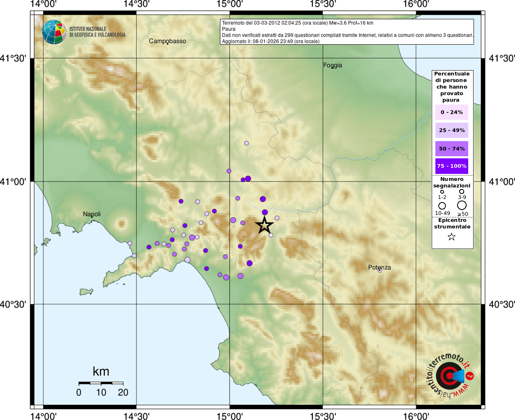Select the 3-9 reports circle in legend
This screenshot has width=515, height=420.
[x=462, y=192]
